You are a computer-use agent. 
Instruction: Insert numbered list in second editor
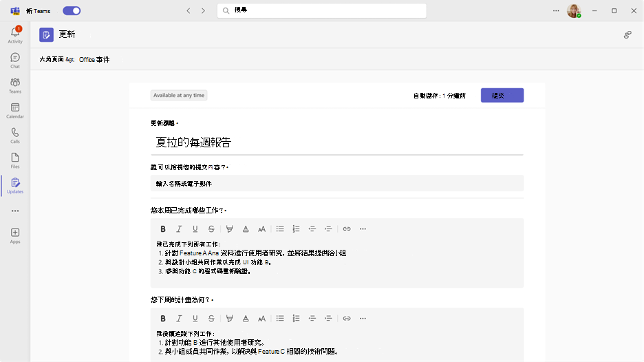(x=296, y=319)
